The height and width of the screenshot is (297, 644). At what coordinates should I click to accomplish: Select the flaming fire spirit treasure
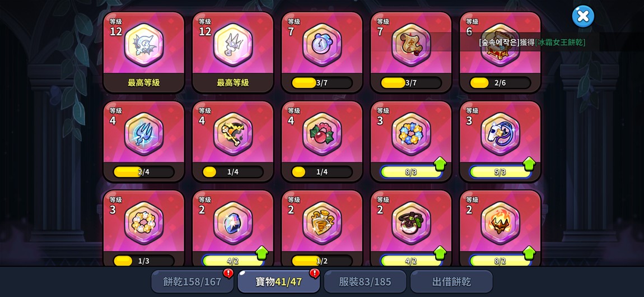pyautogui.click(x=500, y=223)
